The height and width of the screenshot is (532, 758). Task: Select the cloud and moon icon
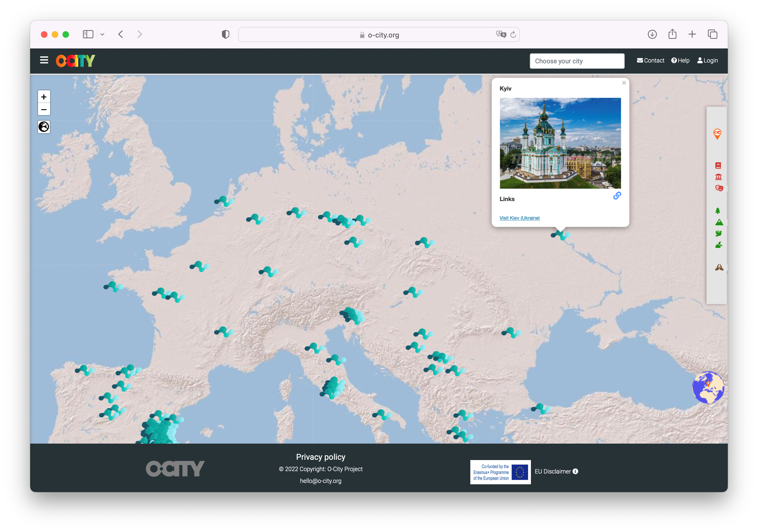[718, 245]
